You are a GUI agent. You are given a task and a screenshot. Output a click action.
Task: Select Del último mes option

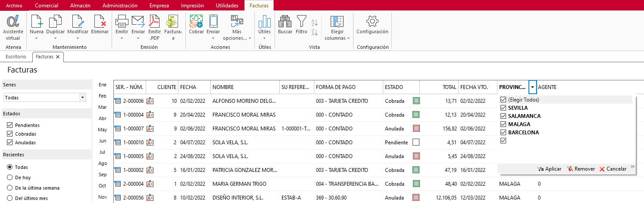point(10,198)
